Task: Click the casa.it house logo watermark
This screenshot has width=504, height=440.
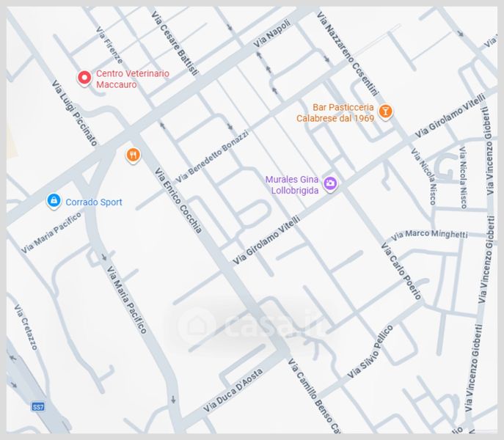Action: pyautogui.click(x=196, y=323)
